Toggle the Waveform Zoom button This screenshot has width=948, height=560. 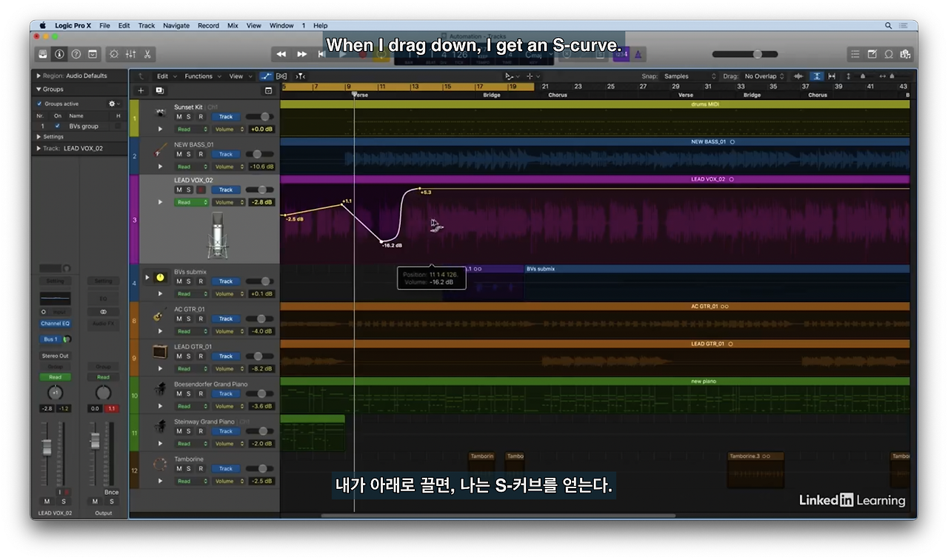point(798,76)
